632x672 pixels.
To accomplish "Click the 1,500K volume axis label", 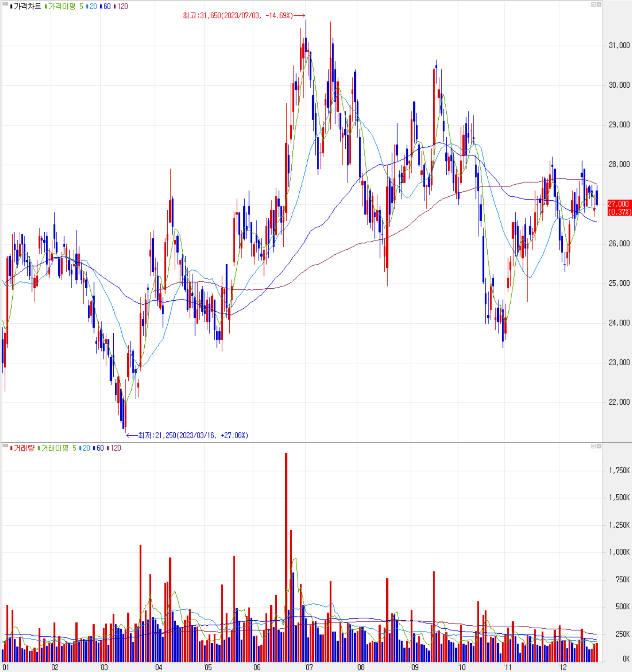I will point(619,497).
